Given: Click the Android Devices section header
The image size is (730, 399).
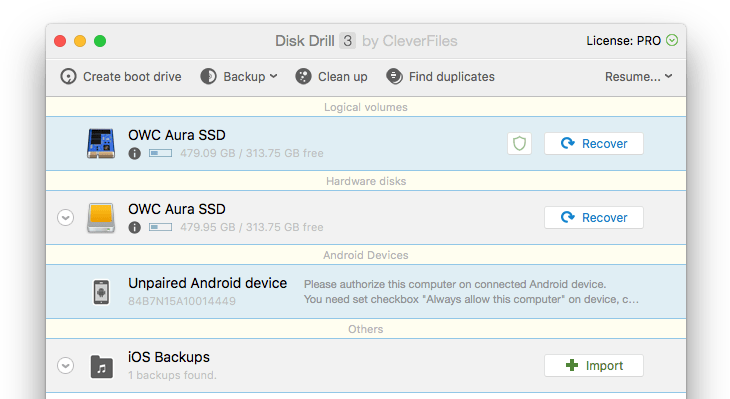Looking at the screenshot, I should [366, 255].
